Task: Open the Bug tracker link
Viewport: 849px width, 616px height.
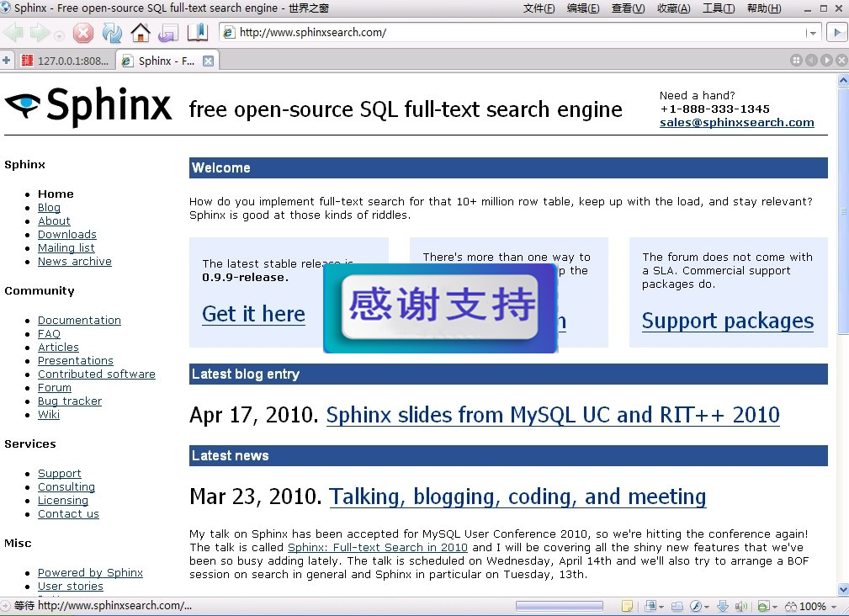Action: (70, 401)
